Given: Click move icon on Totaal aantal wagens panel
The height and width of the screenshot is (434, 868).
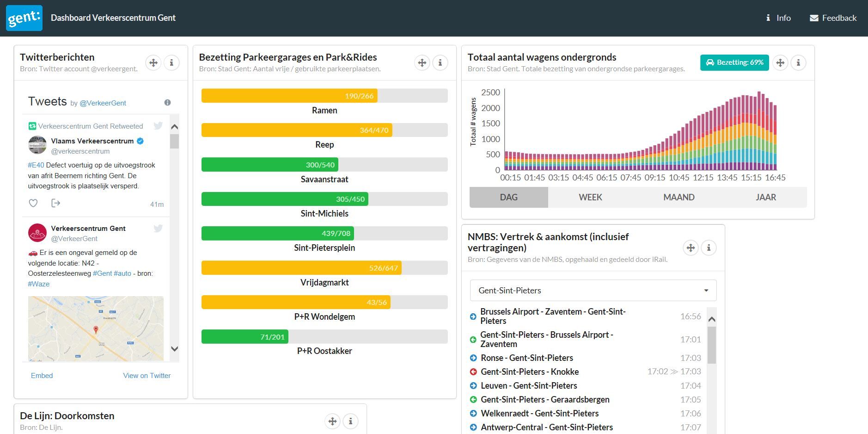Looking at the screenshot, I should pos(780,62).
